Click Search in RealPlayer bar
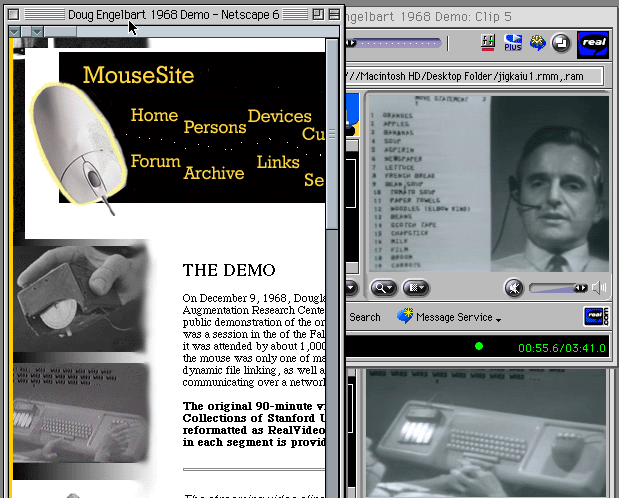 click(x=365, y=317)
